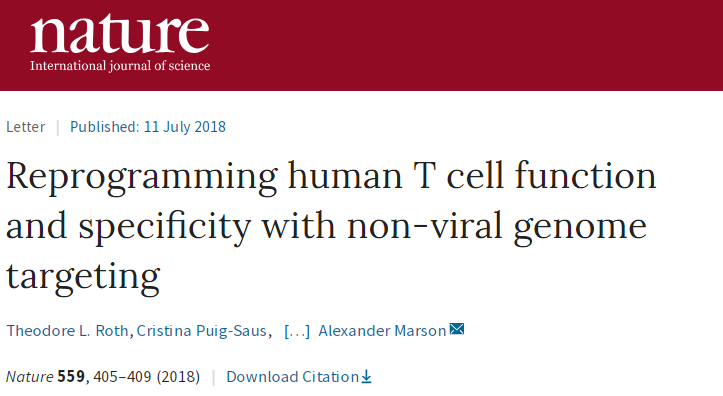Click the 11 July 2018 date
Image resolution: width=723 pixels, height=396 pixels.
(x=184, y=127)
